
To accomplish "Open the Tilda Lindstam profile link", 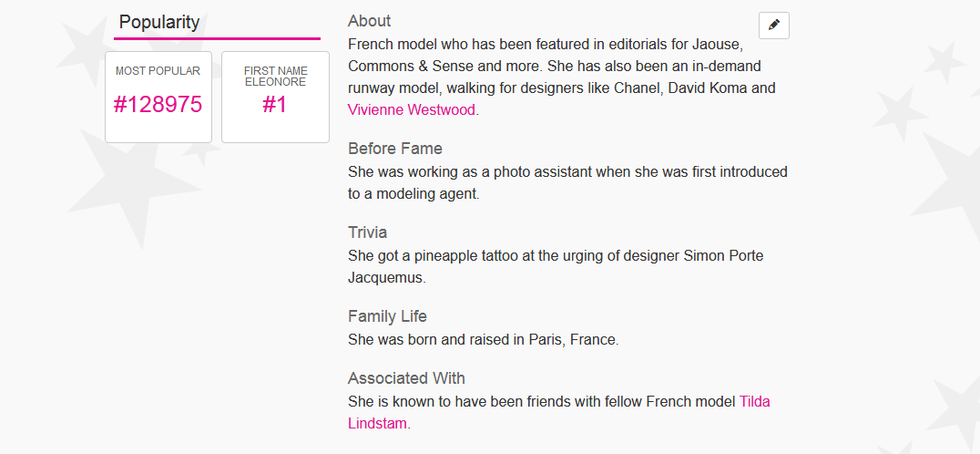I will 558,412.
